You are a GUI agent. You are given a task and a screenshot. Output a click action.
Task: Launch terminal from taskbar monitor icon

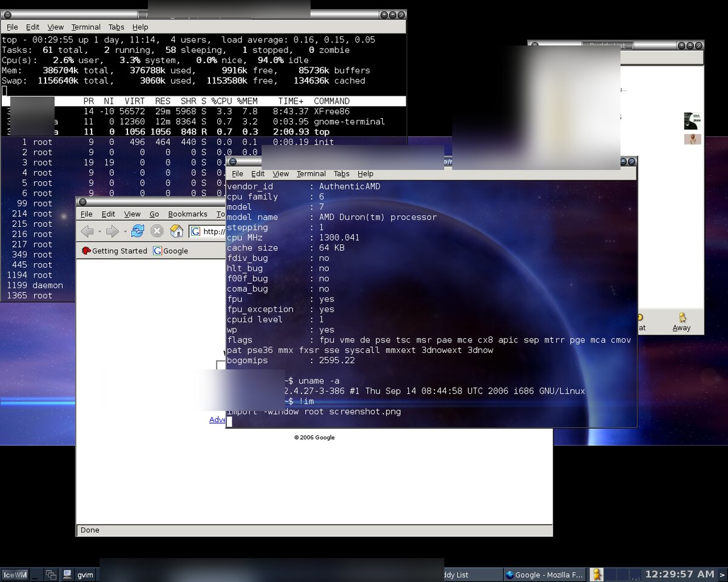67,575
